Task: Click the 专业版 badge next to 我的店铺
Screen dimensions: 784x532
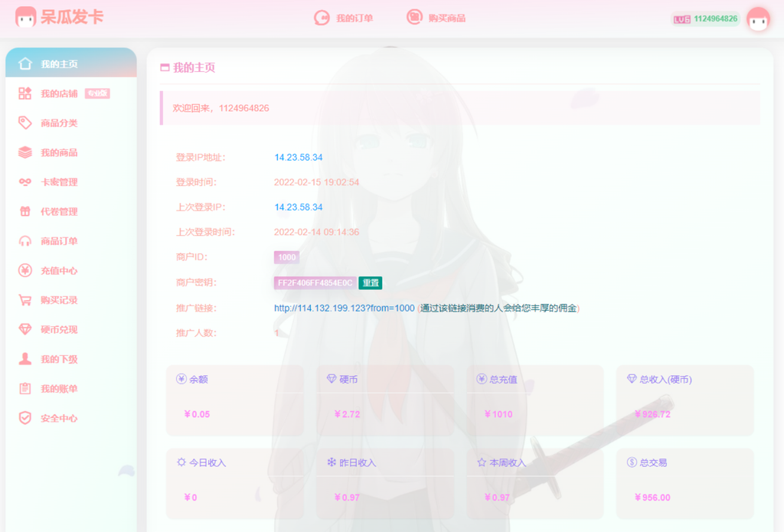Action: [x=97, y=93]
